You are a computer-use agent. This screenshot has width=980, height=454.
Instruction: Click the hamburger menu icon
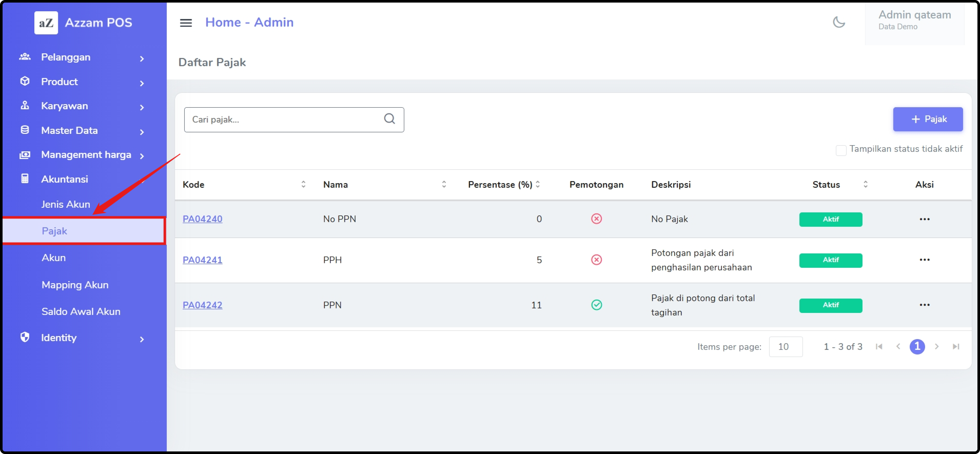click(x=186, y=23)
